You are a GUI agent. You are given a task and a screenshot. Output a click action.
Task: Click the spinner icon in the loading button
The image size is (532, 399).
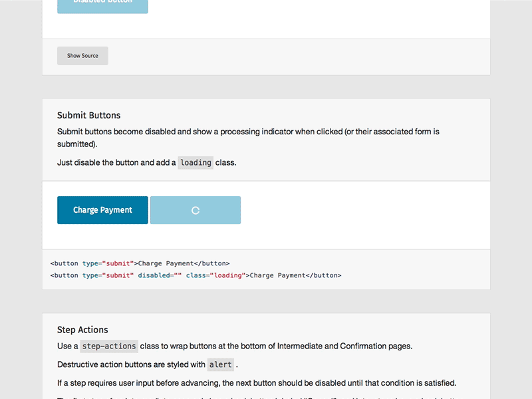pyautogui.click(x=196, y=210)
